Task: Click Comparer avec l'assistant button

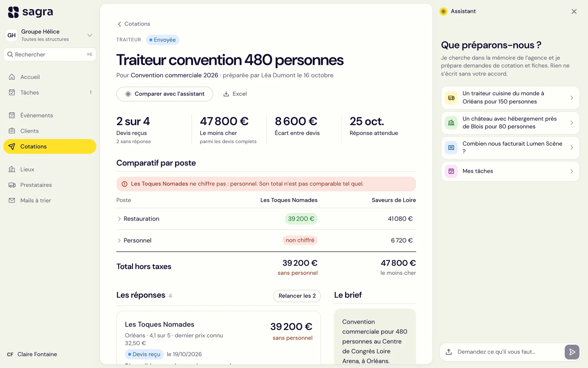Action: tap(165, 94)
